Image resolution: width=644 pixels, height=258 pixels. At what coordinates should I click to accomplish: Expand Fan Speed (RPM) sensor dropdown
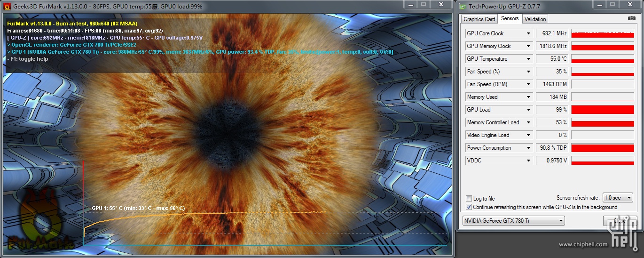click(x=529, y=84)
